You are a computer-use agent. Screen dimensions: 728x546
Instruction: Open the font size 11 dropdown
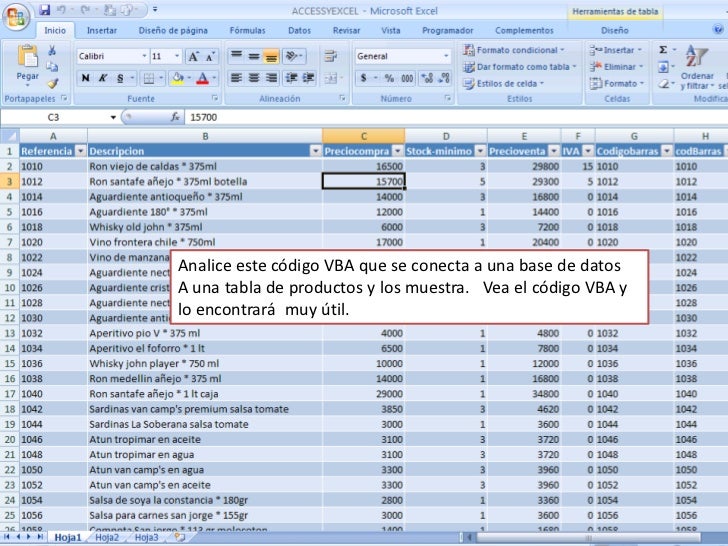pyautogui.click(x=177, y=56)
